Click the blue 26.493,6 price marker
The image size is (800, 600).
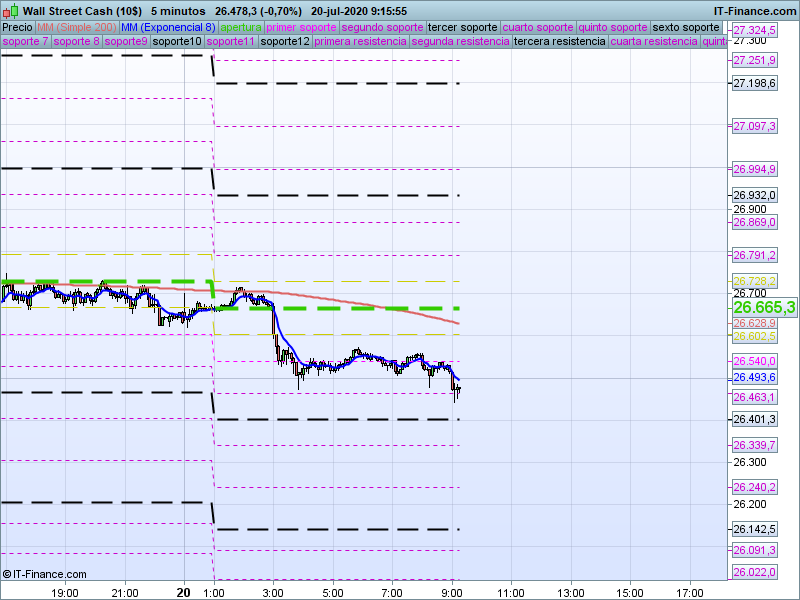point(755,378)
